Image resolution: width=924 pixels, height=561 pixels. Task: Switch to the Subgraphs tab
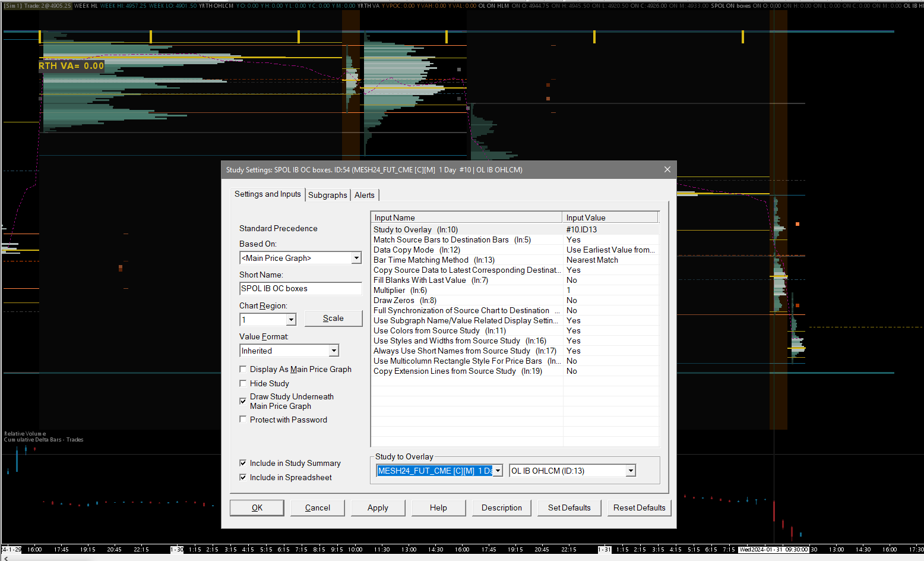327,195
